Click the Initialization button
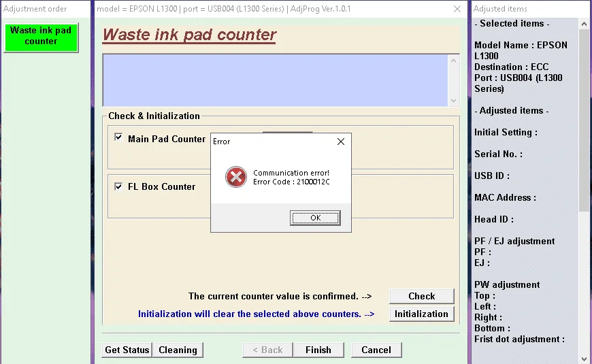Screen dimensions: 592x364 click(x=421, y=314)
